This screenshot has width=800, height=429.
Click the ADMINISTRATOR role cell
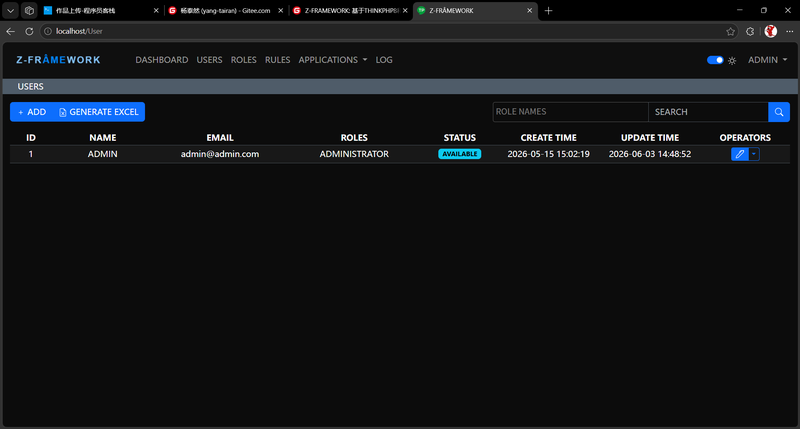point(354,154)
